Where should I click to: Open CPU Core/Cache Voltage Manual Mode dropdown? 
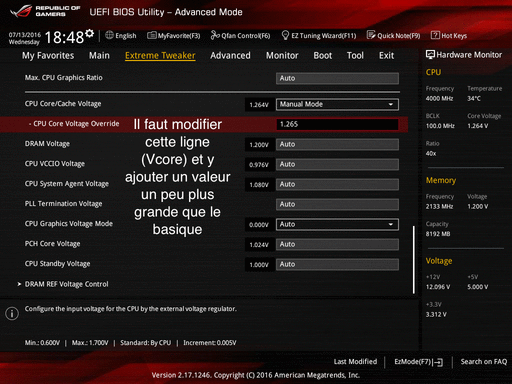pyautogui.click(x=337, y=104)
